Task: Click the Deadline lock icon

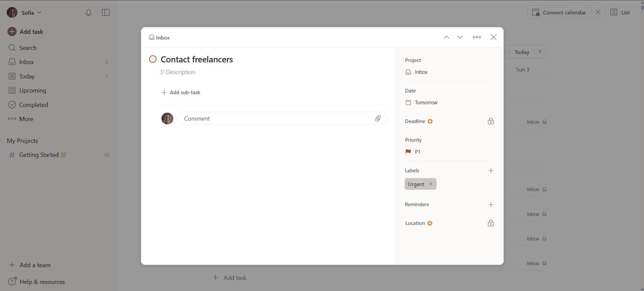Action: (491, 121)
